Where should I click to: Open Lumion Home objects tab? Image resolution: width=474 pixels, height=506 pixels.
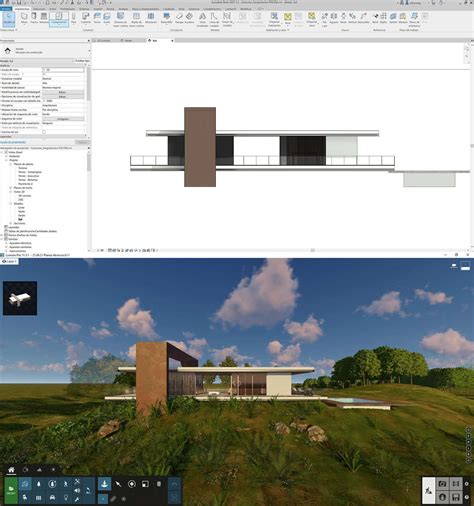11,470
